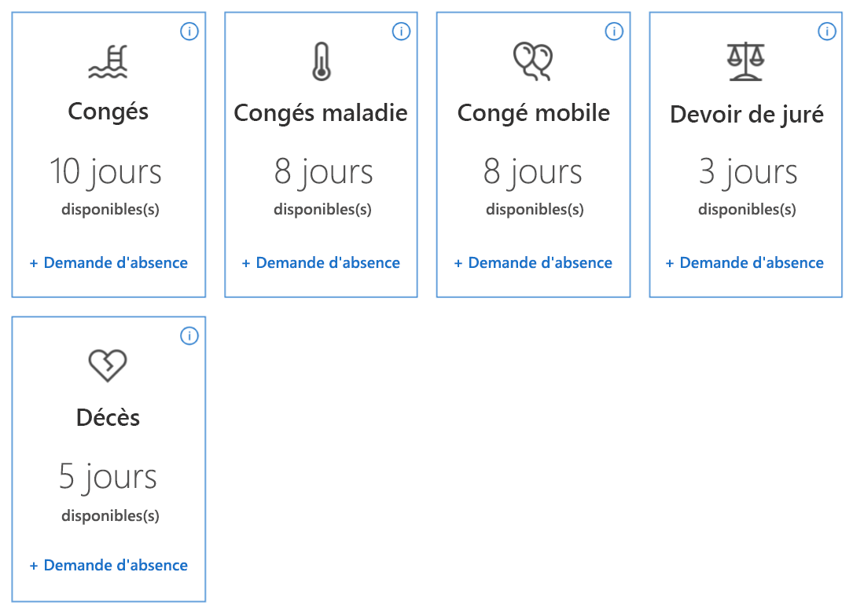Request absence for Devoir de juré

tap(745, 262)
